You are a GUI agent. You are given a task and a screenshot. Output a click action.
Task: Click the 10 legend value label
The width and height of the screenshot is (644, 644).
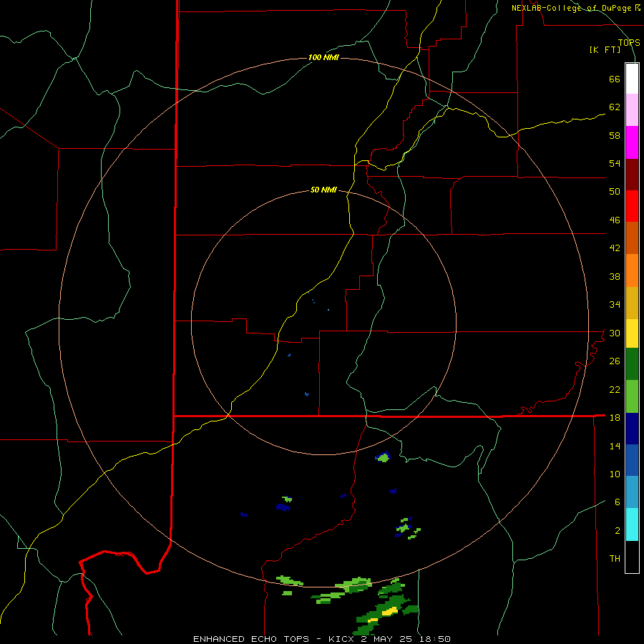(615, 474)
